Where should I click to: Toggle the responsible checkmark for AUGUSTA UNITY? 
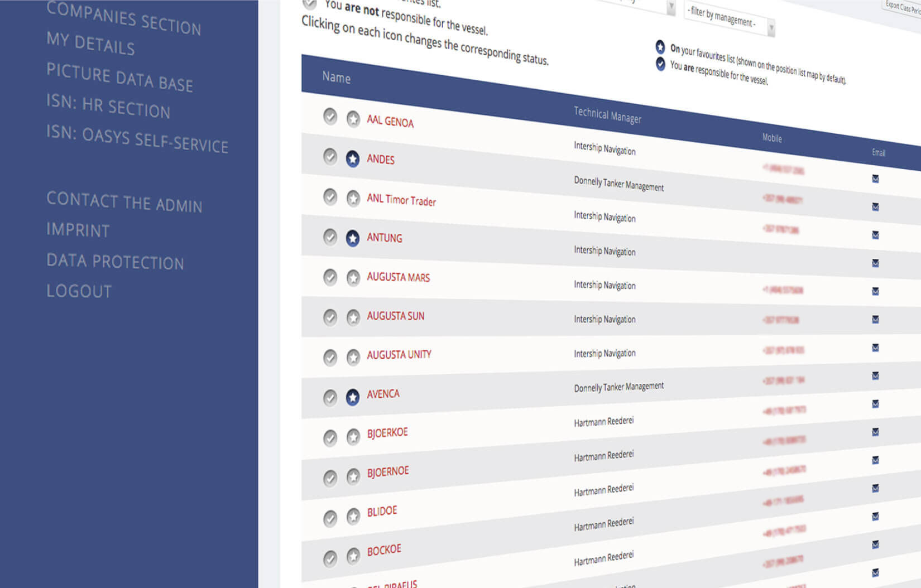pyautogui.click(x=330, y=357)
